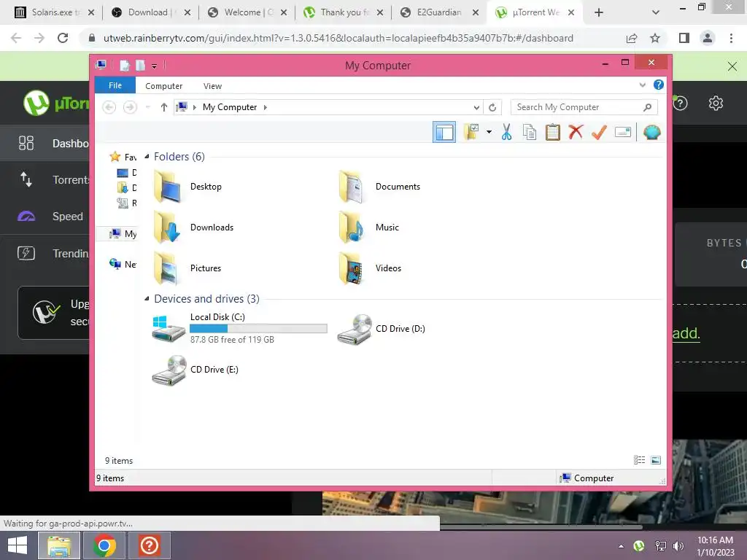This screenshot has width=747, height=560.
Task: Click the Copy toolbar icon
Action: [x=530, y=132]
